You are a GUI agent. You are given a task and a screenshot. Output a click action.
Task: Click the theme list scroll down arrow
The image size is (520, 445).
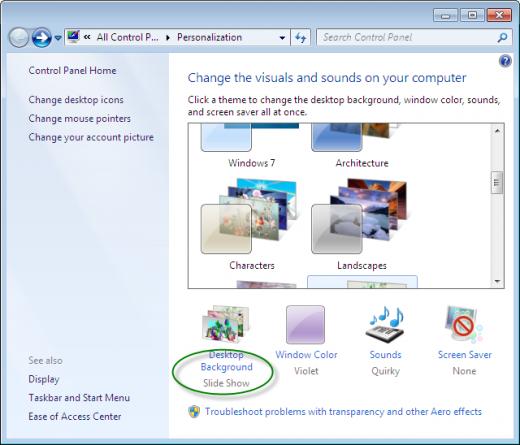(497, 281)
